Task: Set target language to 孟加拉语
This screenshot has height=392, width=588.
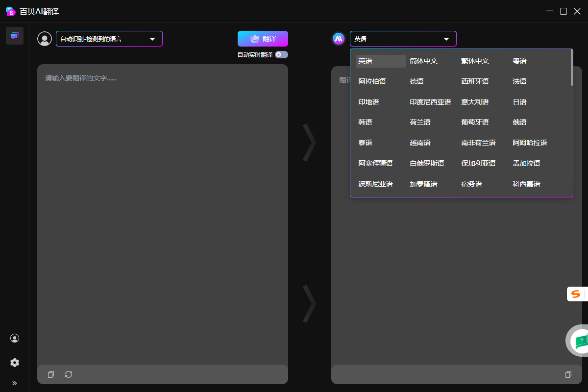Action: 526,163
